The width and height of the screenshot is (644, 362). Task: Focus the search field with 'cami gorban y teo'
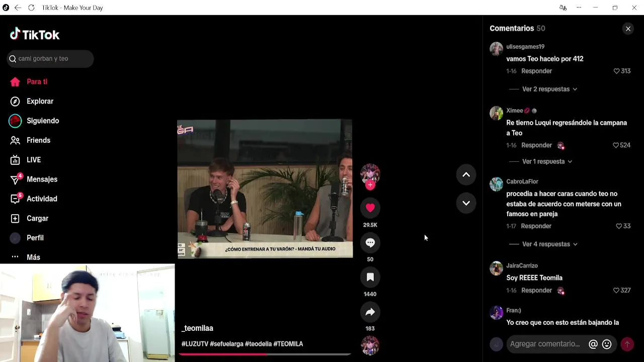[x=50, y=59]
